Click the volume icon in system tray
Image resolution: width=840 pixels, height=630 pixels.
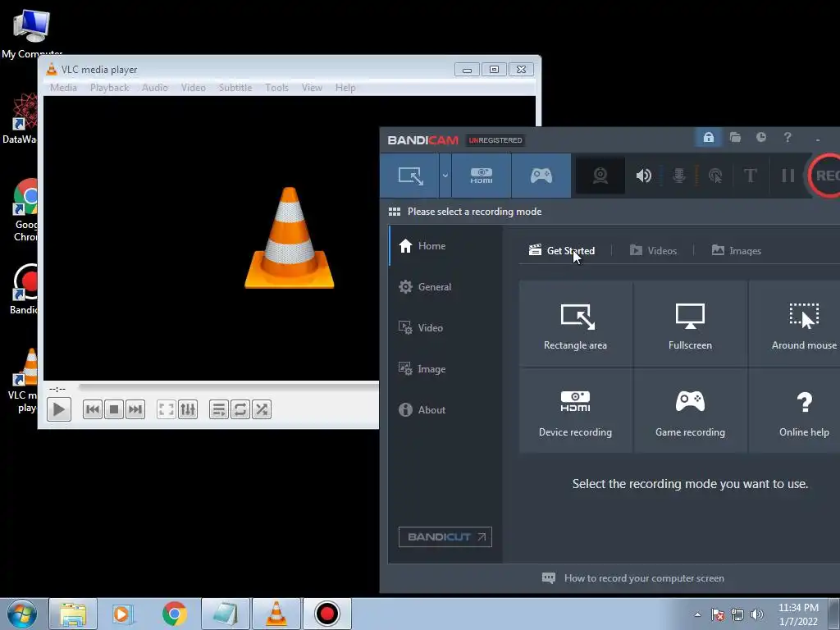click(756, 614)
